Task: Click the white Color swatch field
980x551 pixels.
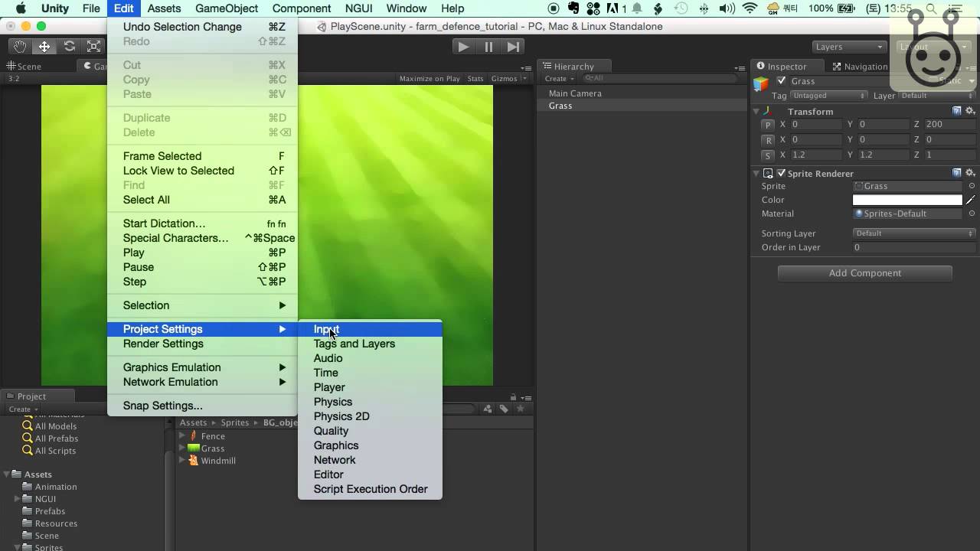Action: click(x=907, y=200)
